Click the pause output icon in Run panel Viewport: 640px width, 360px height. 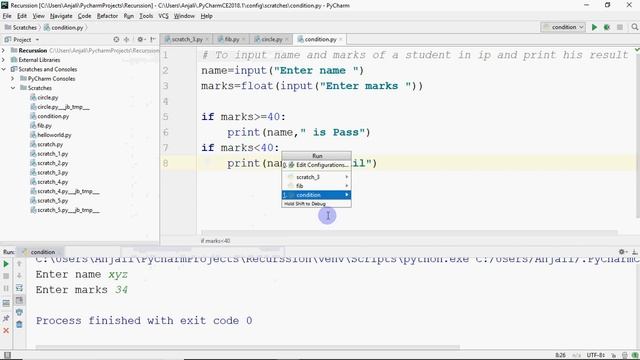6,288
